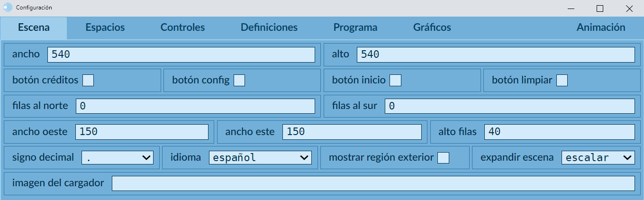This screenshot has width=644, height=200.
Task: Select the imagen del cargador field
Action: [x=373, y=183]
